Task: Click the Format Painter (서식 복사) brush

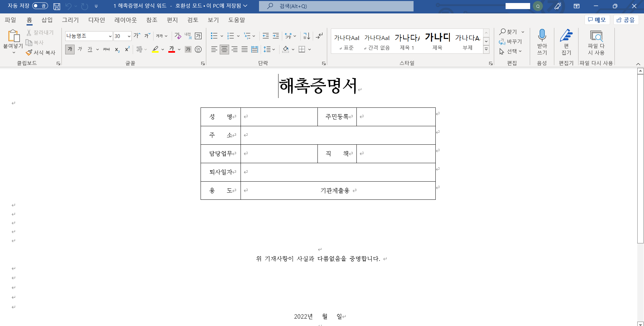Action: [x=41, y=52]
